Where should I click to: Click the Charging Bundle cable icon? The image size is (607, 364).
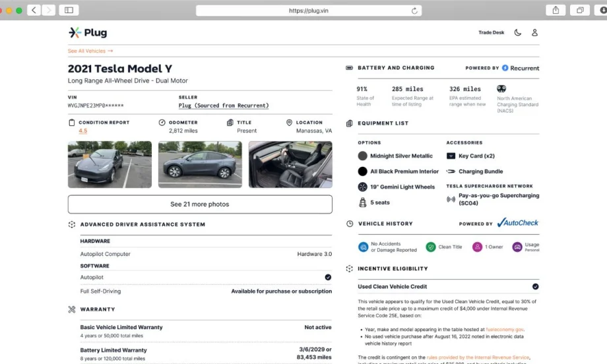coord(451,171)
